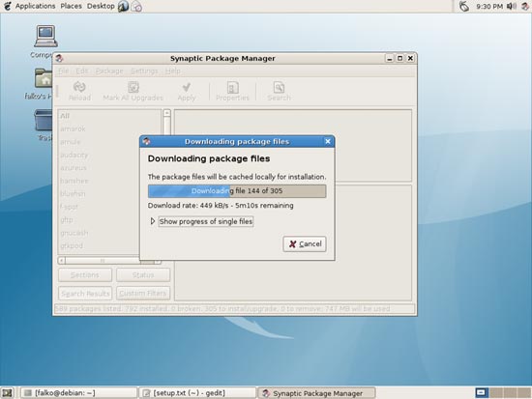532x399 pixels.
Task: Click the Synaptic window title bar icon
Action: pos(60,58)
